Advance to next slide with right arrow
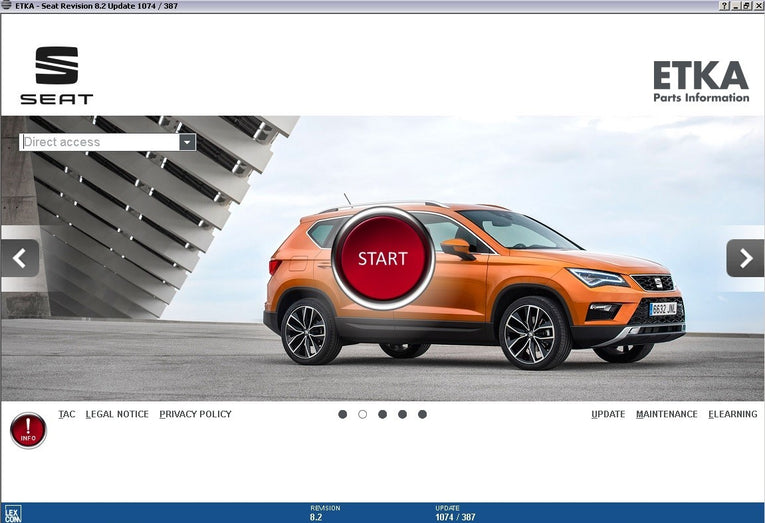The width and height of the screenshot is (765, 523). pos(745,258)
